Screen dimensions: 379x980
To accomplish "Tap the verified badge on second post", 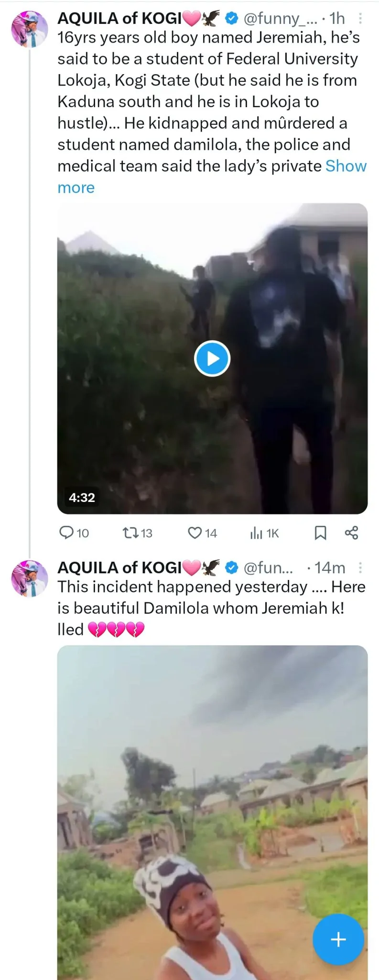I will pos(232,568).
